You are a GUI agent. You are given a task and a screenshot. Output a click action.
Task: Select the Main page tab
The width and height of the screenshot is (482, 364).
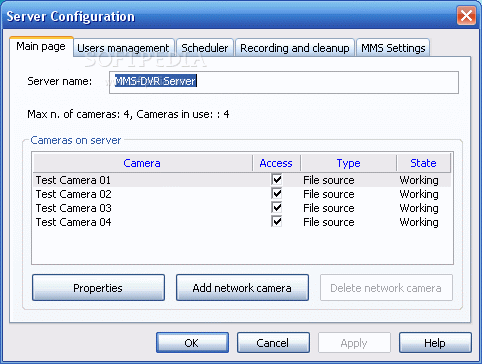[x=41, y=47]
